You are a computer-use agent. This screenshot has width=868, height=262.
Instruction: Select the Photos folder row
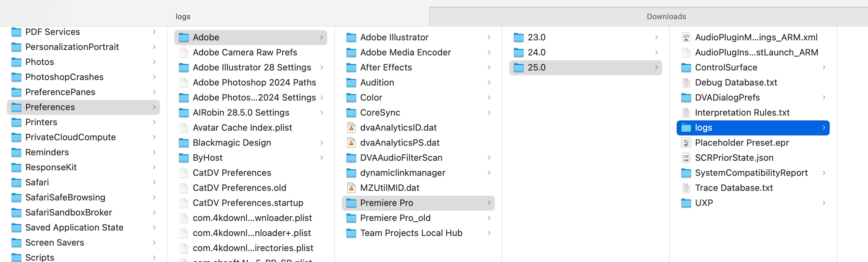(83, 62)
